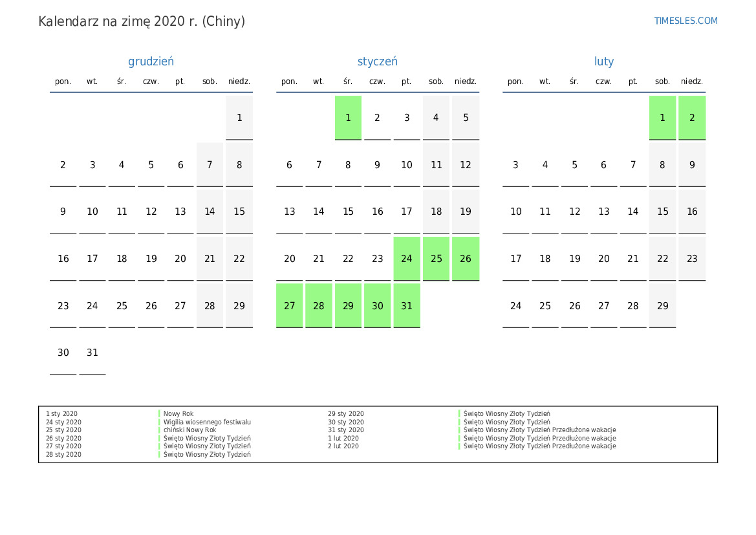756x535 pixels.
Task: Select February 23 Sunday cell
Action: point(692,259)
